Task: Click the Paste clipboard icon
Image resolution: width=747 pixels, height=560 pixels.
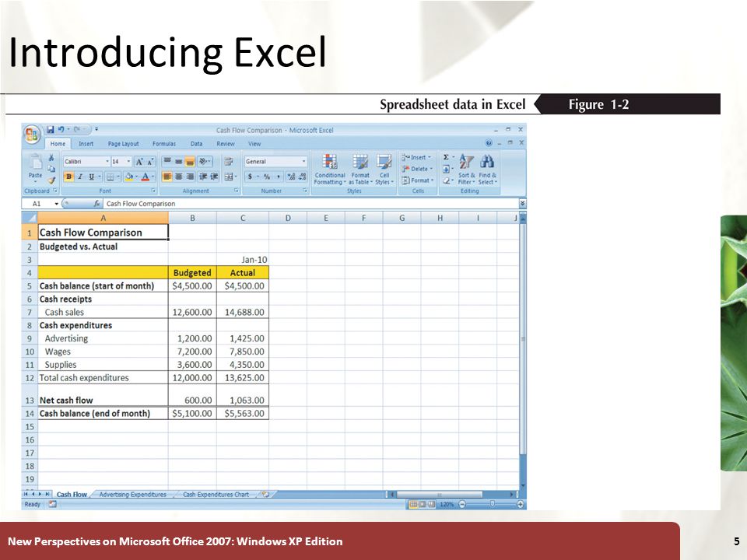Action: [35, 163]
